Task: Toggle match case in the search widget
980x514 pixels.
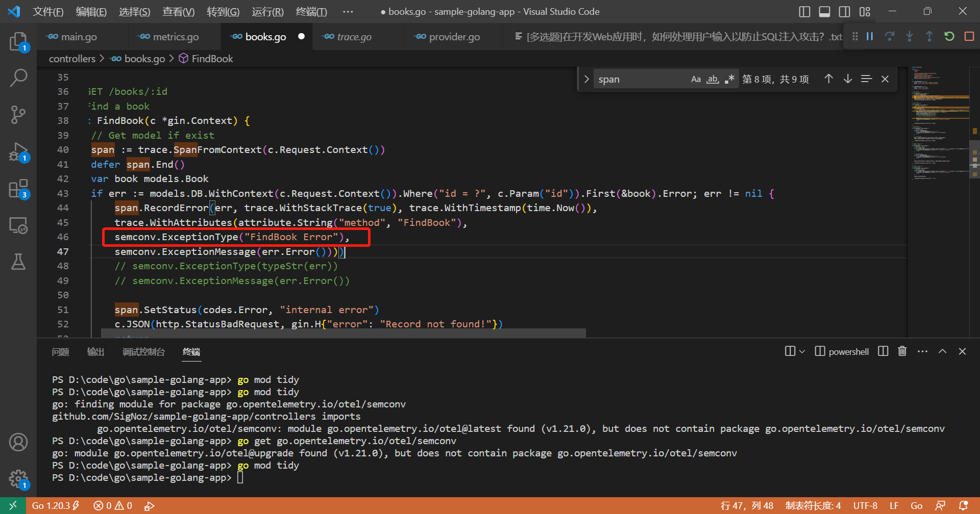Action: [x=696, y=79]
